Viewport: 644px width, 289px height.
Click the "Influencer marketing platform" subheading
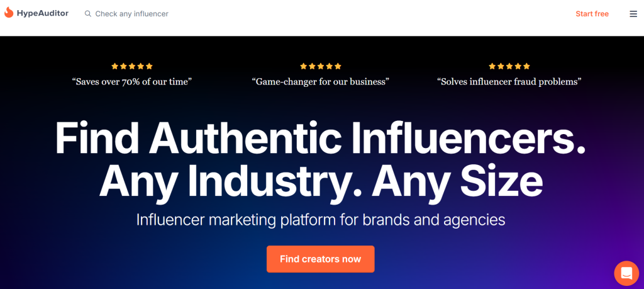pyautogui.click(x=321, y=220)
